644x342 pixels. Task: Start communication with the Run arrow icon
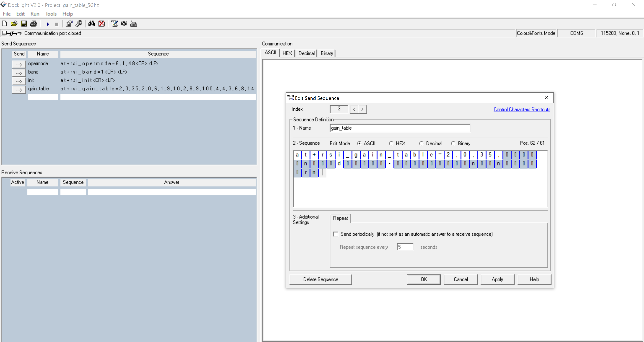coord(47,23)
